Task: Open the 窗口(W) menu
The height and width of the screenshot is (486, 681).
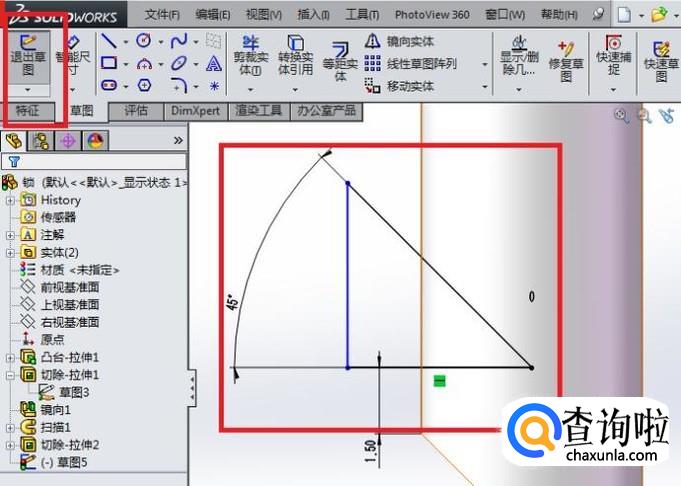Action: click(505, 15)
